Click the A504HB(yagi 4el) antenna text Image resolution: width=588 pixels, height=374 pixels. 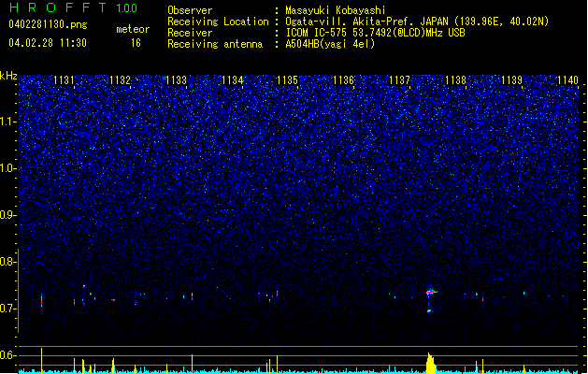[330, 44]
